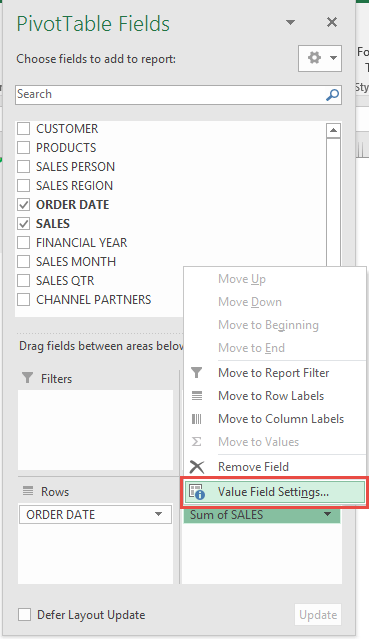This screenshot has width=369, height=639.
Task: Check the CUSTOMER field checkbox
Action: (x=24, y=128)
